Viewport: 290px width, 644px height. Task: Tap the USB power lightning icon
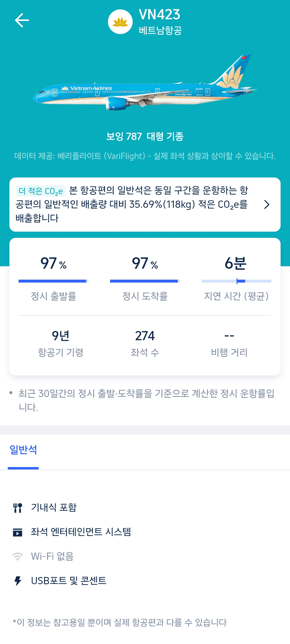[18, 581]
